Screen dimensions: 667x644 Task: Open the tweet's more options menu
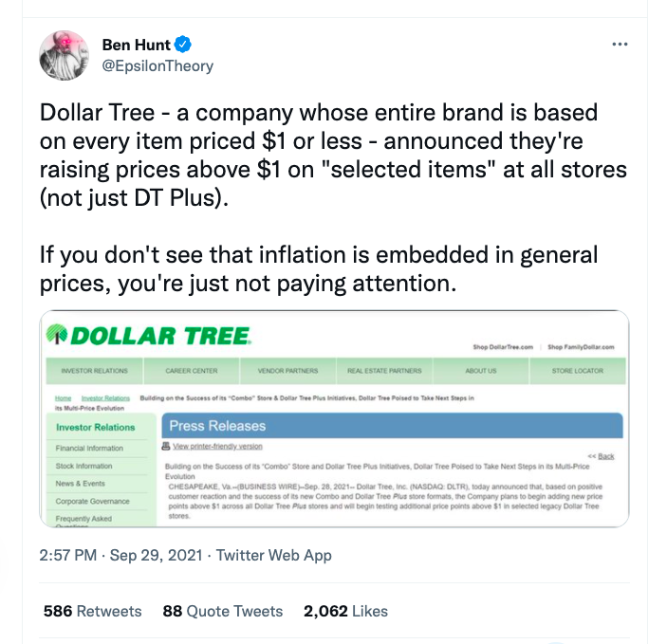point(620,45)
